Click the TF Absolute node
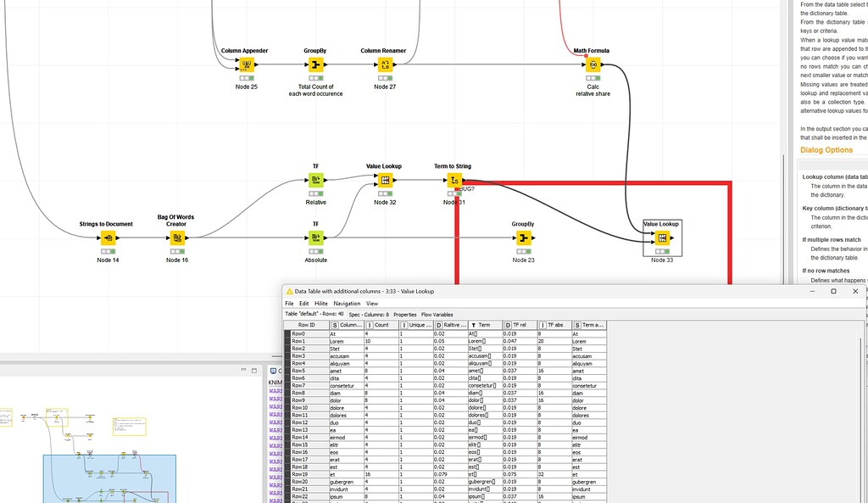The height and width of the screenshot is (503, 868). coord(315,238)
